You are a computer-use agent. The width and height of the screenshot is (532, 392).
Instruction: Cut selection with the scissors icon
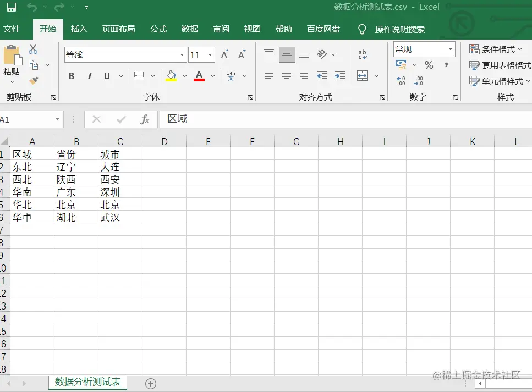coord(33,49)
